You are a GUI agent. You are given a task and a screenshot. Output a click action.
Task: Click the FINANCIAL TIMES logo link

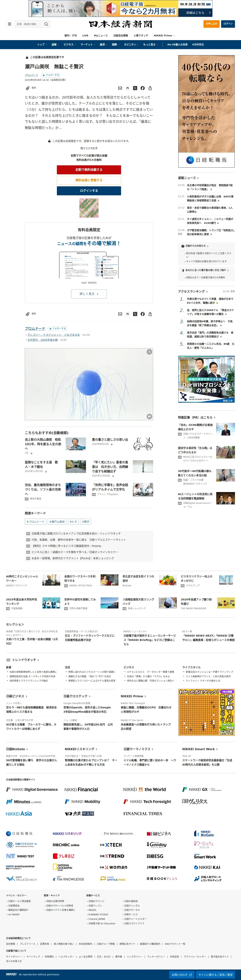pyautogui.click(x=143, y=813)
